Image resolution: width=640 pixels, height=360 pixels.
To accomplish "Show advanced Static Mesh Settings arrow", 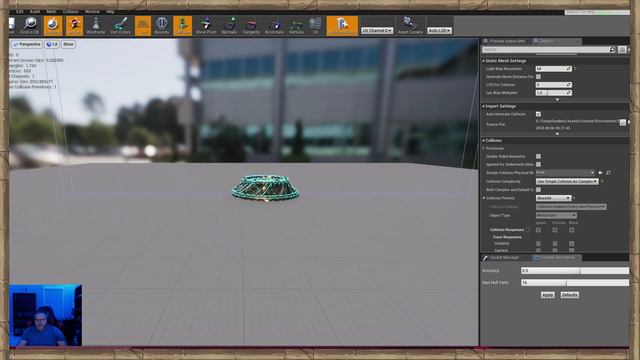I will 557,100.
